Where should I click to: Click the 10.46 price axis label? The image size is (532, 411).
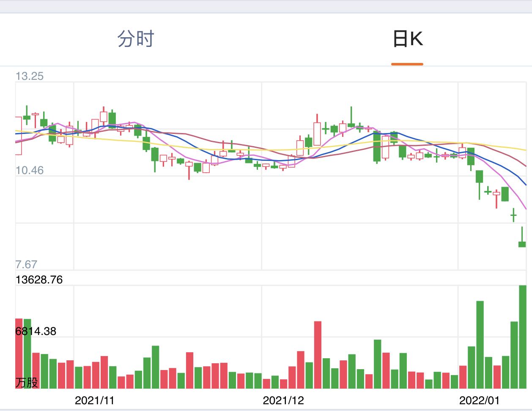(30, 170)
